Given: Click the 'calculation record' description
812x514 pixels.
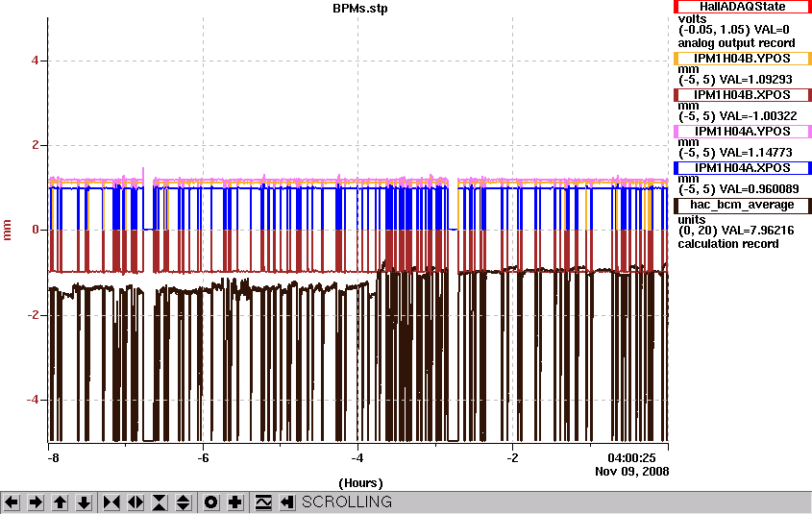Looking at the screenshot, I should (728, 244).
